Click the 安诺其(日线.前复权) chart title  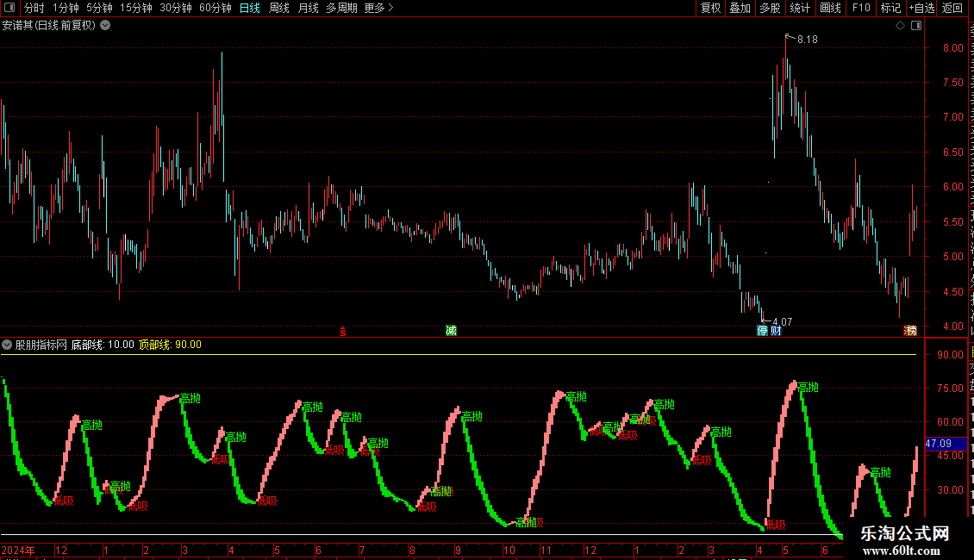click(x=49, y=26)
